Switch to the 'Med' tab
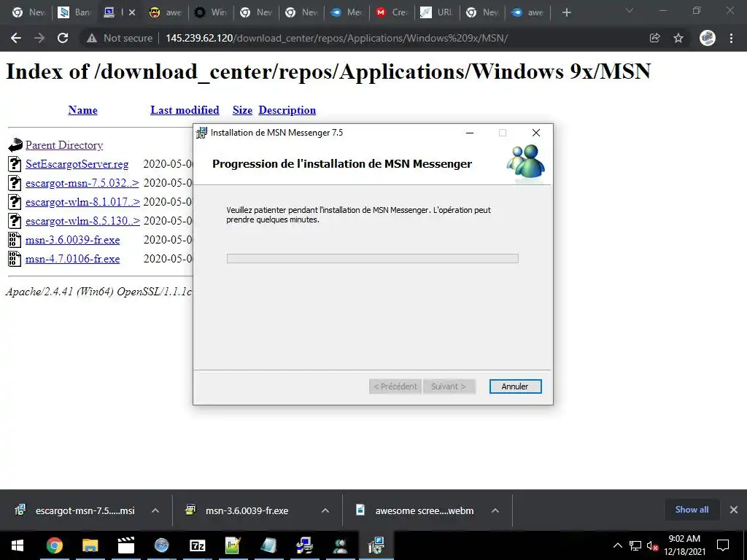Viewport: 747px width, 560px height. coord(346,12)
